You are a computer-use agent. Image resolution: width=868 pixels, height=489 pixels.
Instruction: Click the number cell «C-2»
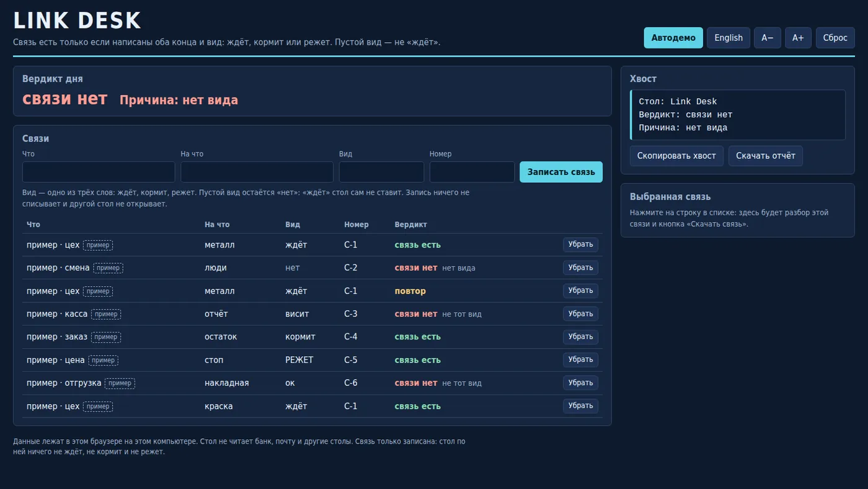coord(351,268)
